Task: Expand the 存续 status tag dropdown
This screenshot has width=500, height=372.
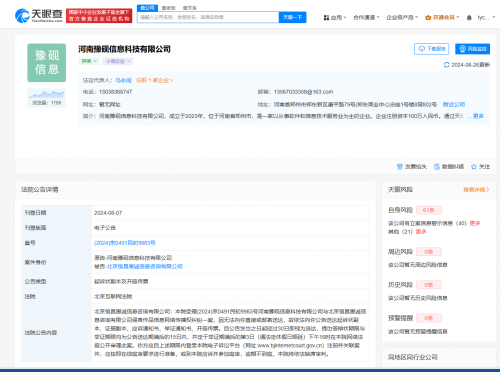Action: (x=89, y=61)
